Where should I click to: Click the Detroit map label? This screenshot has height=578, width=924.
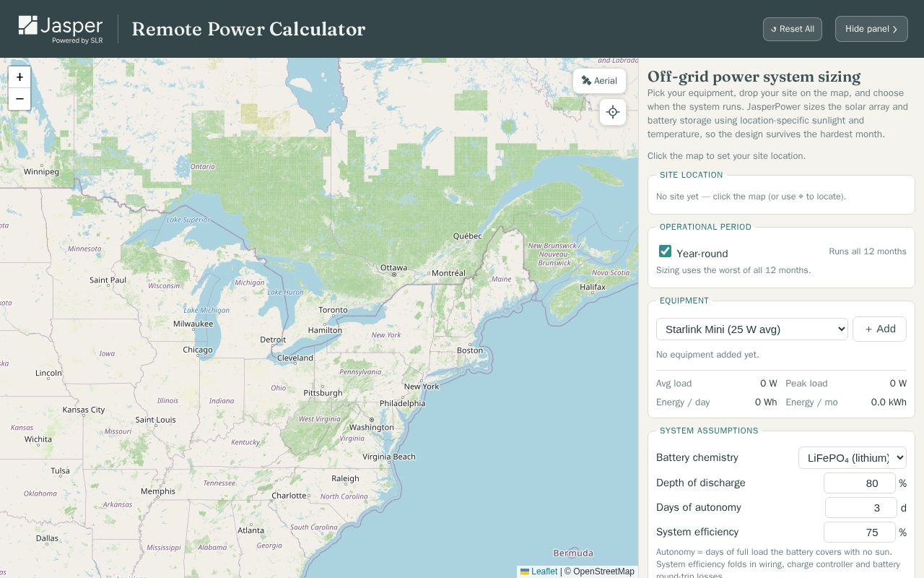[x=273, y=340]
